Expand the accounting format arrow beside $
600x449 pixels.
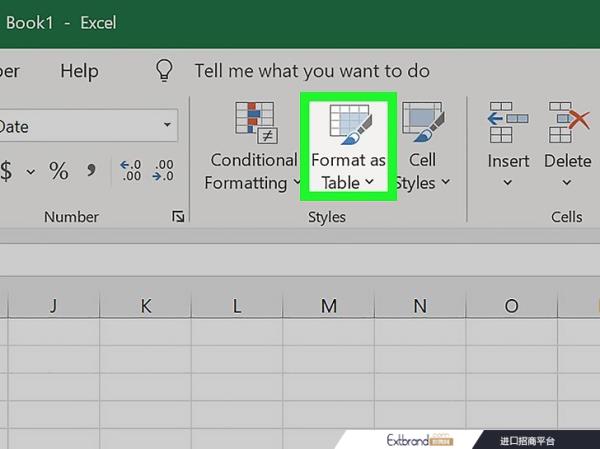pyautogui.click(x=30, y=172)
